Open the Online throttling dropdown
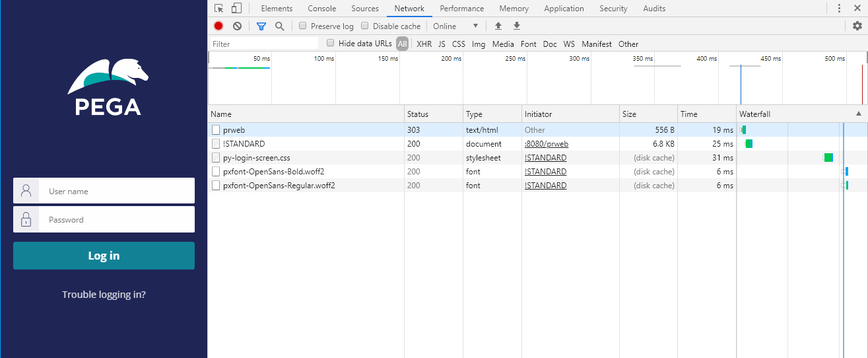The image size is (868, 358). click(455, 26)
